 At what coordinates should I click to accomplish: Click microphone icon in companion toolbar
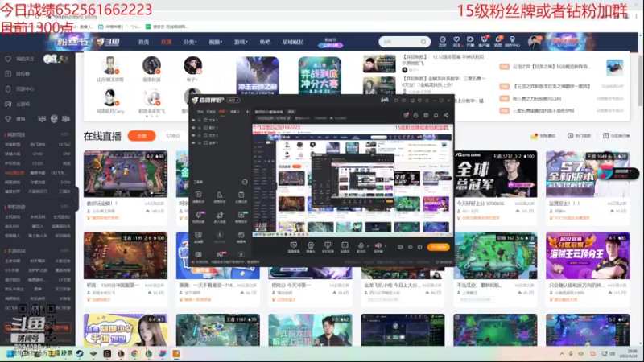361,246
